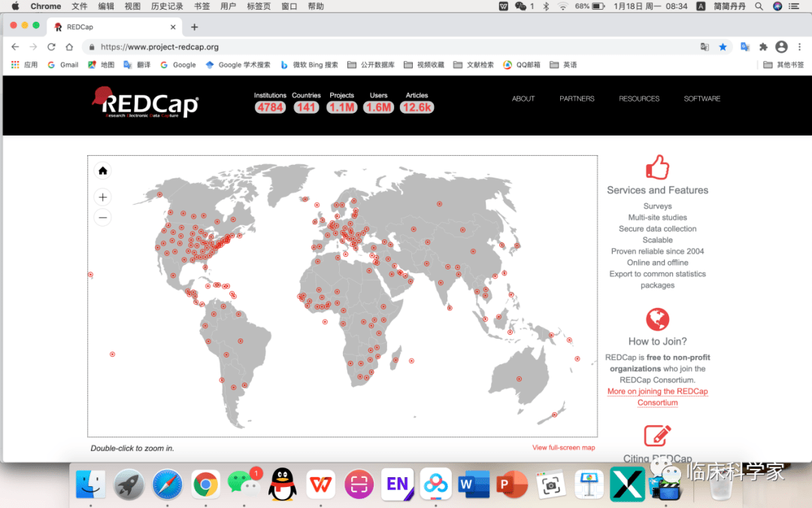This screenshot has height=508, width=812.
Task: Click the map home reset button
Action: tap(103, 171)
